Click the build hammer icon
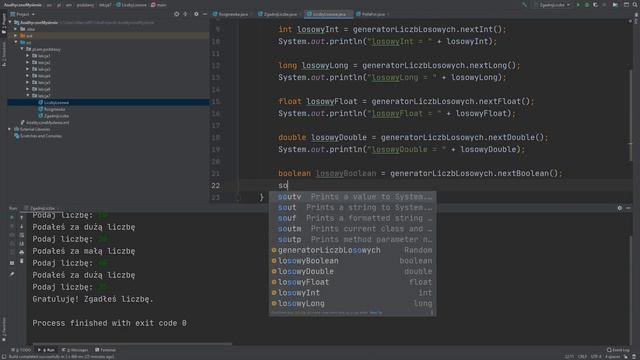This screenshot has width=640, height=360. [524, 5]
